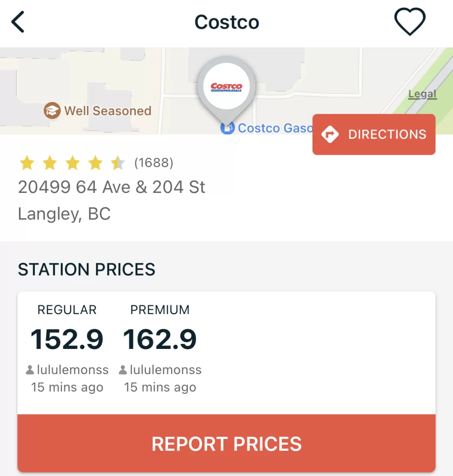Open the Legal link on map

tap(422, 94)
